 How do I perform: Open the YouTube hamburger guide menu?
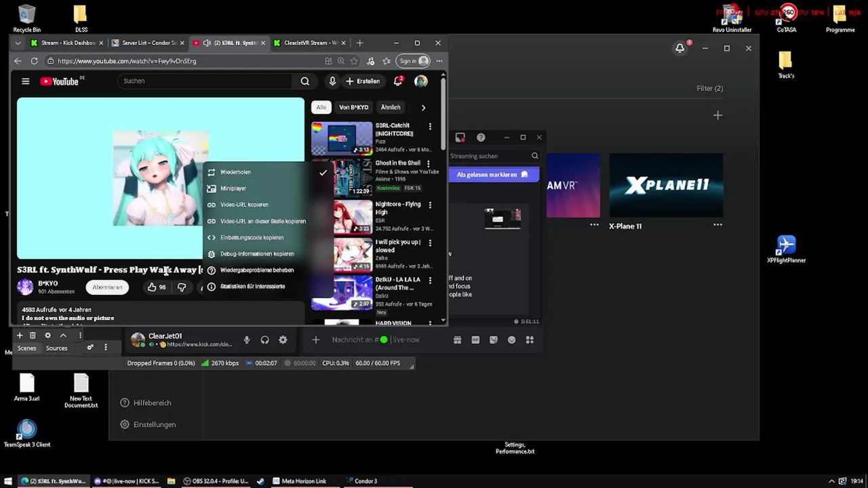coord(25,81)
